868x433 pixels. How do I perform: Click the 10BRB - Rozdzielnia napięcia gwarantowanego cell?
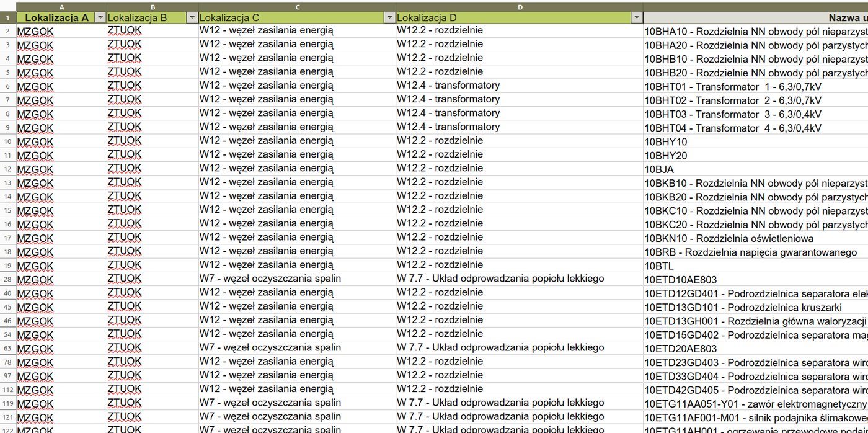click(755, 252)
